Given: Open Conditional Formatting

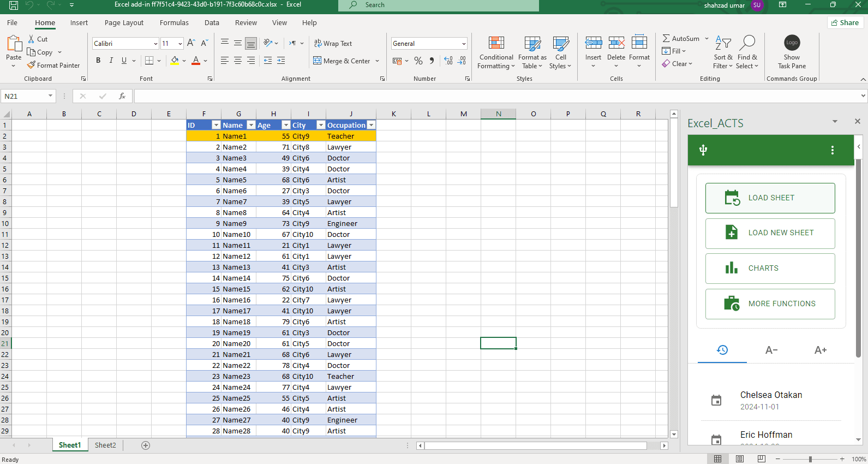Looking at the screenshot, I should [x=496, y=53].
